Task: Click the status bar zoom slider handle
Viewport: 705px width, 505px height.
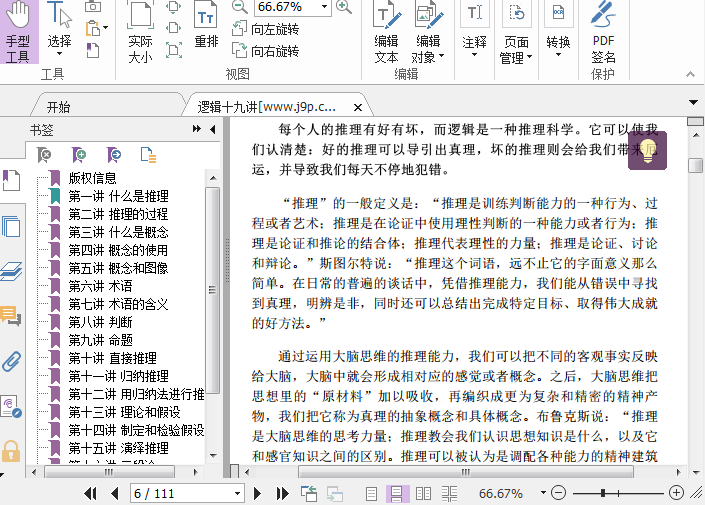Action: point(603,493)
